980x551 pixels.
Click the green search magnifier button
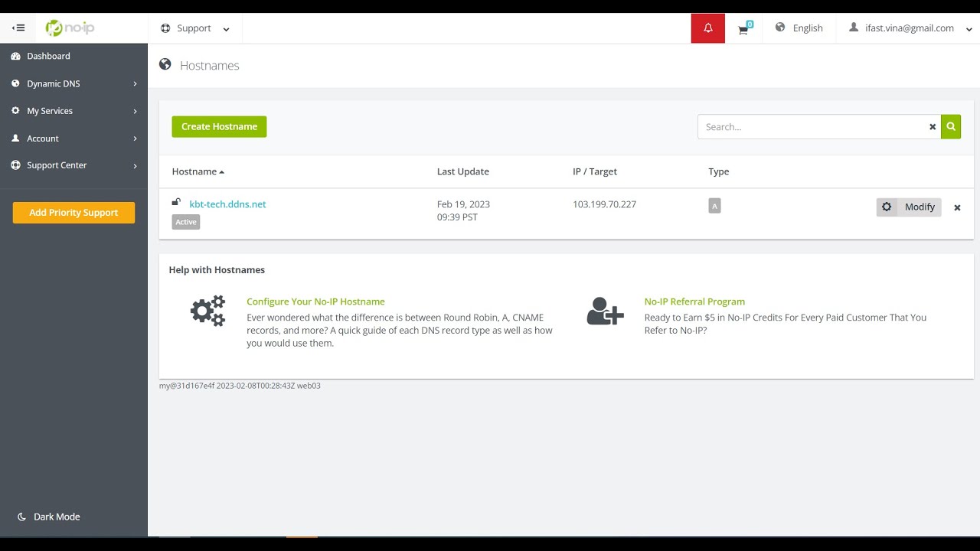point(951,127)
